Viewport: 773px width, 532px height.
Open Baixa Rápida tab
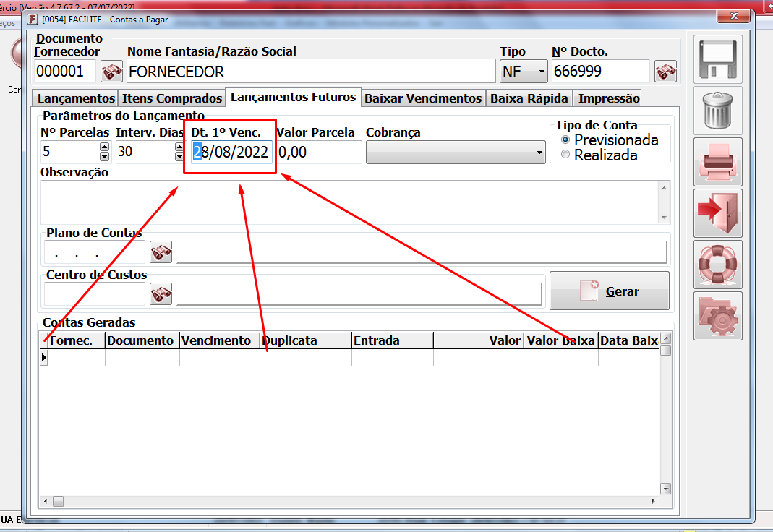point(529,98)
